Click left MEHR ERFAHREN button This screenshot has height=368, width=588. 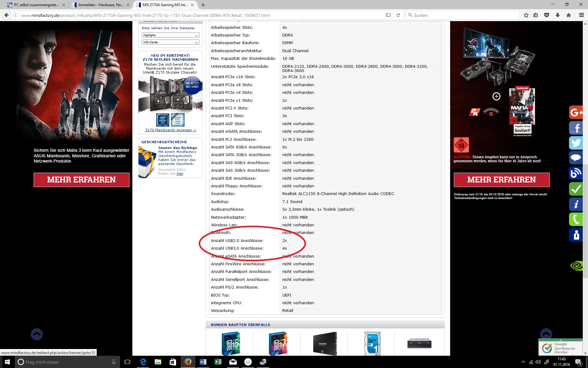tap(81, 180)
